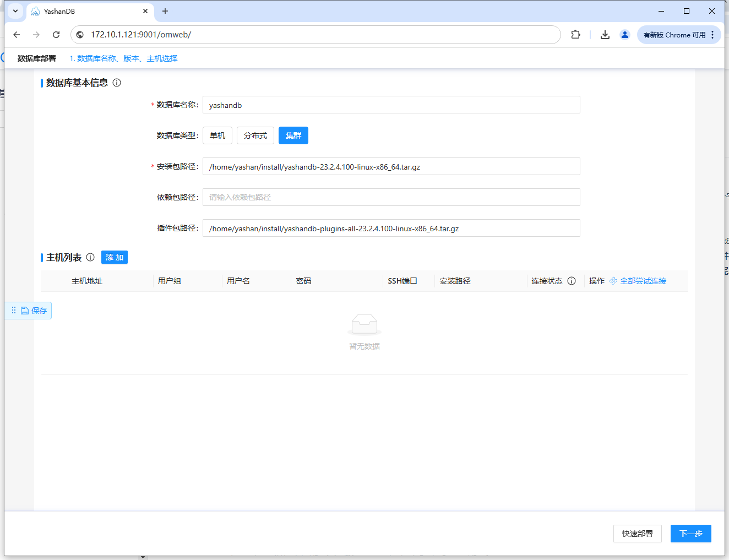Click info icon beside 数据库基本信息 heading
Viewport: 729px width, 560px height.
[x=117, y=83]
